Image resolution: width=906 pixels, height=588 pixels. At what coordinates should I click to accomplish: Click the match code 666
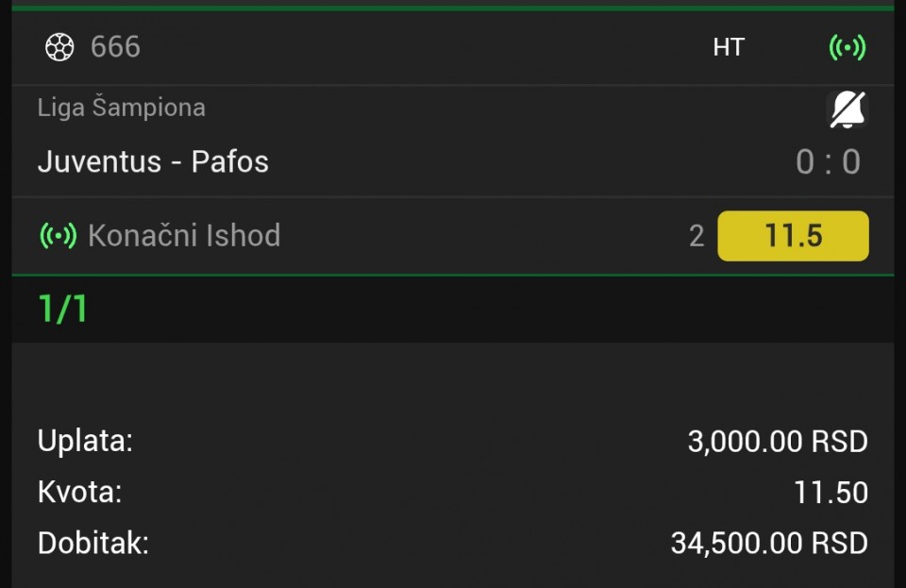point(115,46)
